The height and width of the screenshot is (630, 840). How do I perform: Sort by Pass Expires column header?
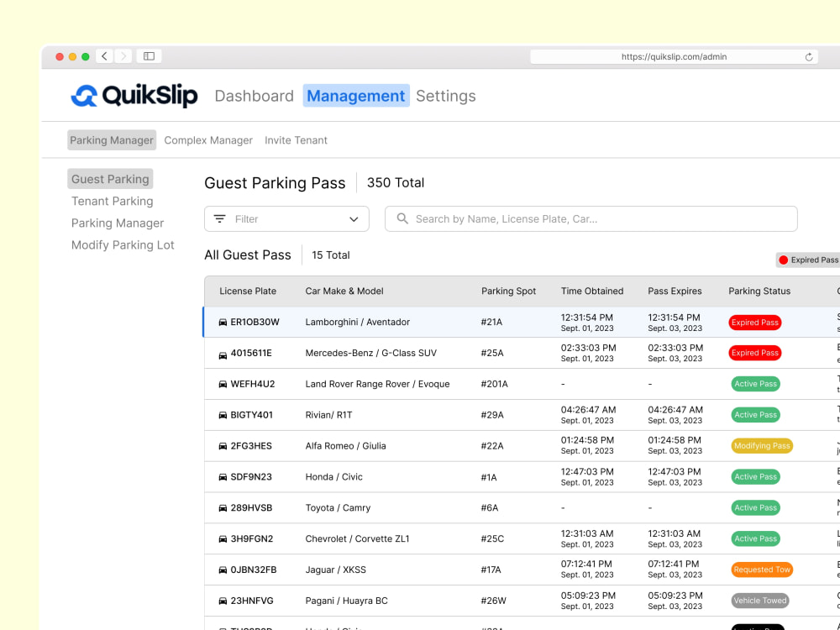pyautogui.click(x=675, y=291)
